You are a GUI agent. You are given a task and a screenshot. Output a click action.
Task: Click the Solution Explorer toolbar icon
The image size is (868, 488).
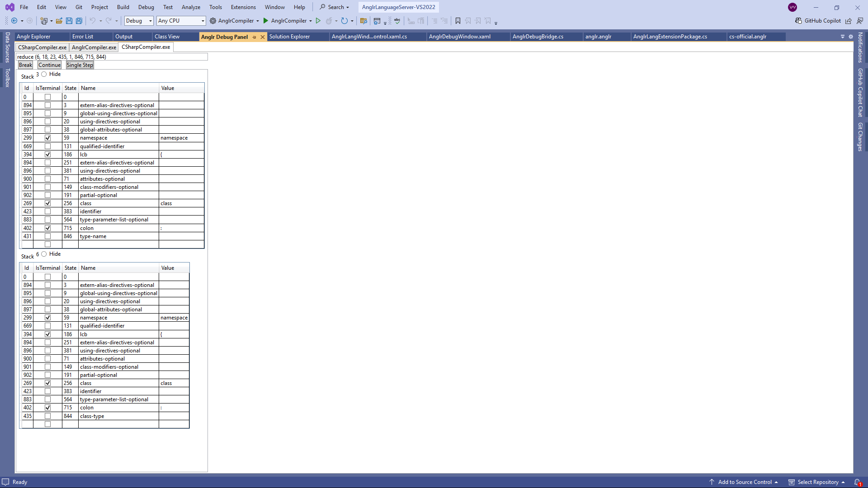pyautogui.click(x=364, y=21)
